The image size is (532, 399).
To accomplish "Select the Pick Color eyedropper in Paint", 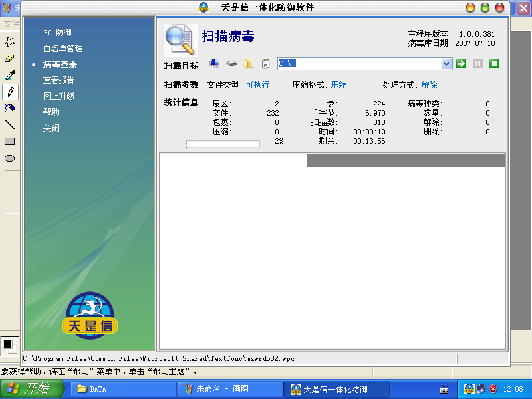I will click(10, 75).
